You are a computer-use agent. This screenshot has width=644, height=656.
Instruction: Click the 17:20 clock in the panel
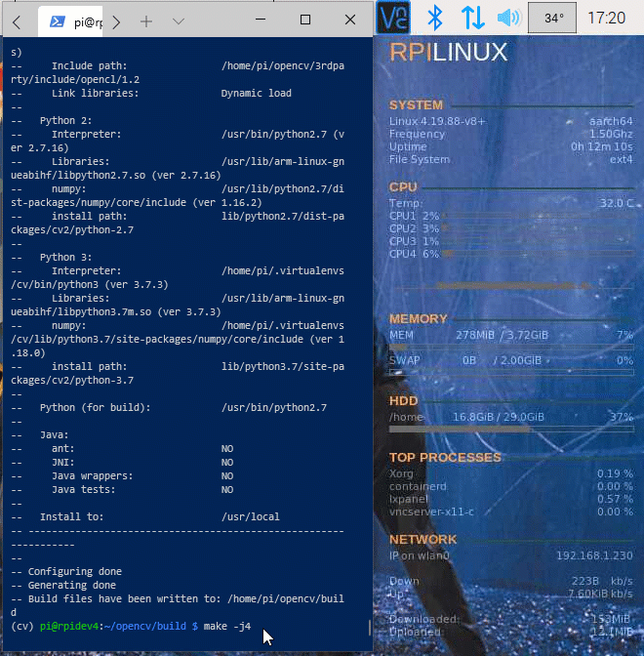tap(606, 18)
